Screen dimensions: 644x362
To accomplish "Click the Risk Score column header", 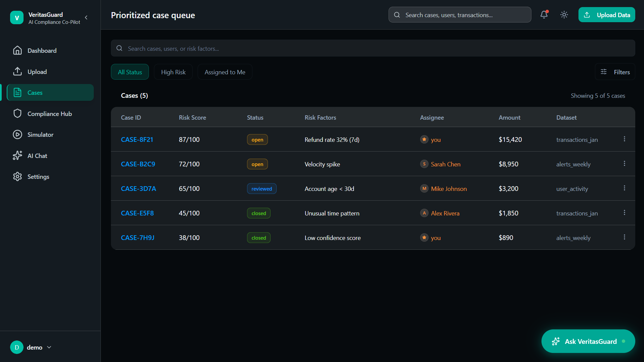I will pyautogui.click(x=192, y=117).
